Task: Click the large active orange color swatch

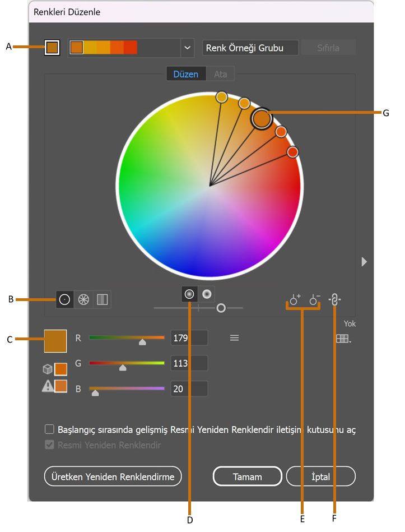Action: coord(55,341)
